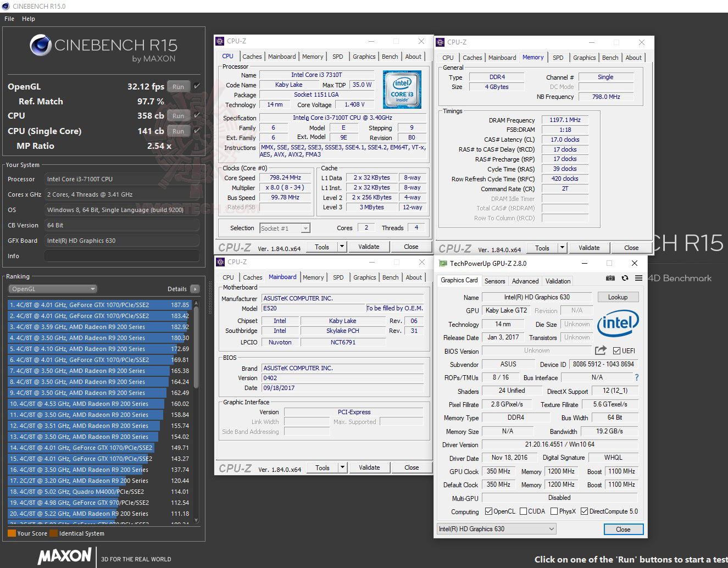This screenshot has width=728, height=568.
Task: Open the OpenGL ranking dropdown
Action: [53, 289]
